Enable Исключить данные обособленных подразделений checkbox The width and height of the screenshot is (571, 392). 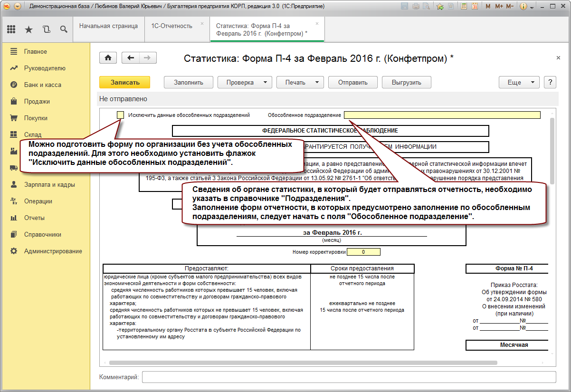tap(120, 115)
